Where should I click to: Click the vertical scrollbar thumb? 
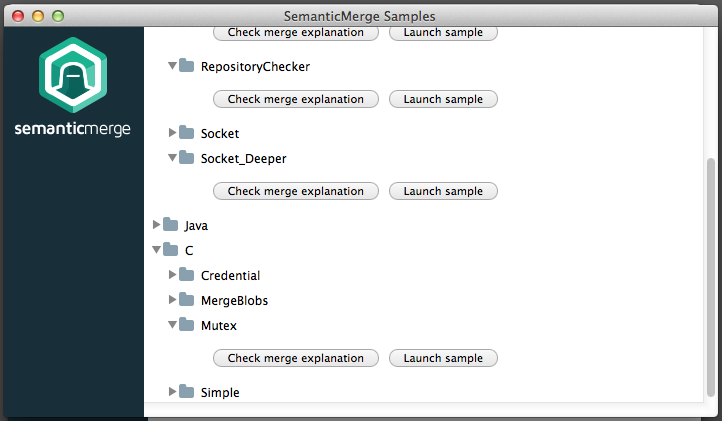tap(711, 275)
